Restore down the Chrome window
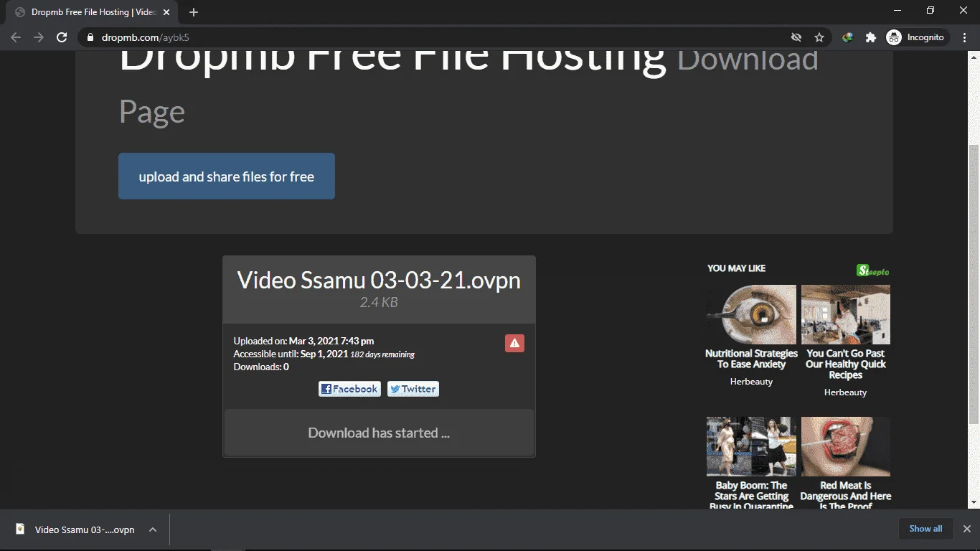 [x=930, y=10]
